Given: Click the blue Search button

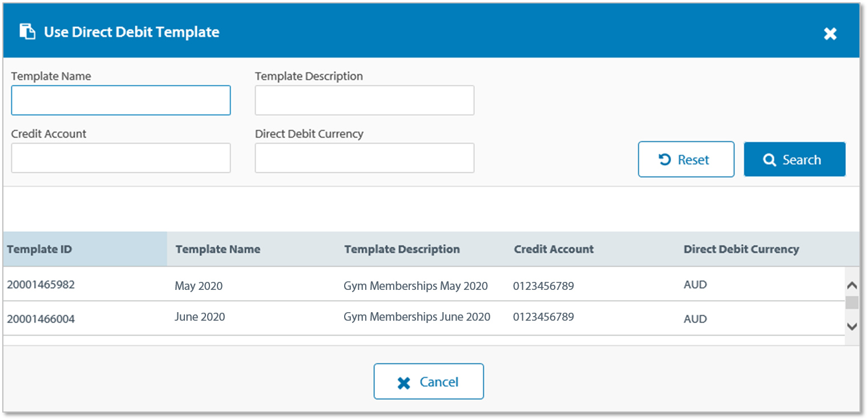Looking at the screenshot, I should coord(794,160).
